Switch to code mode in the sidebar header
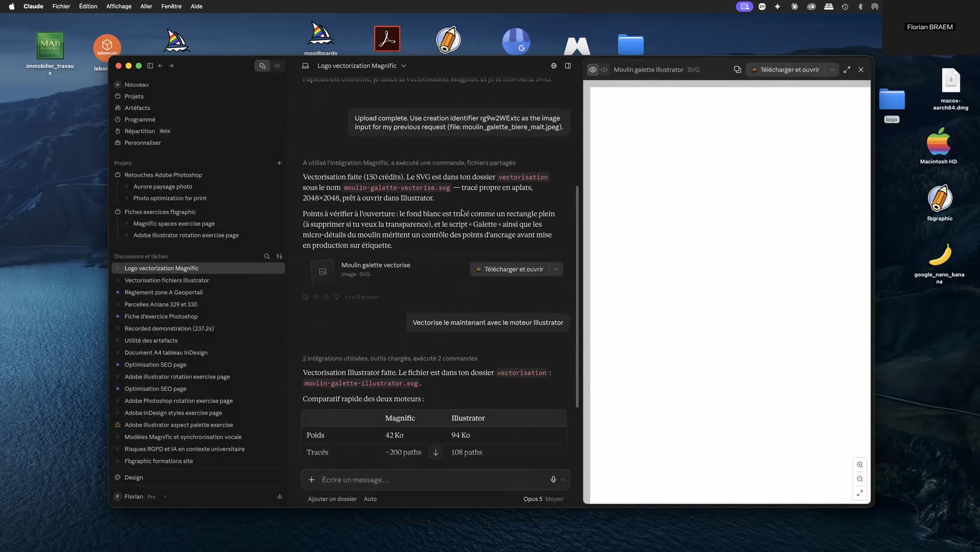980x552 pixels. pos(277,66)
